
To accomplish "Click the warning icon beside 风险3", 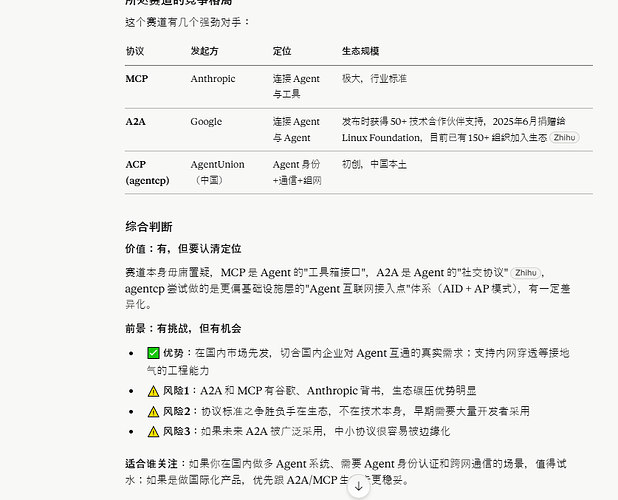I will click(153, 432).
